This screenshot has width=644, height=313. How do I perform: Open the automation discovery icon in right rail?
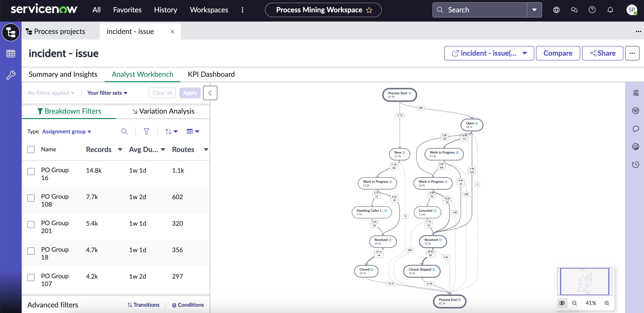coord(636,110)
